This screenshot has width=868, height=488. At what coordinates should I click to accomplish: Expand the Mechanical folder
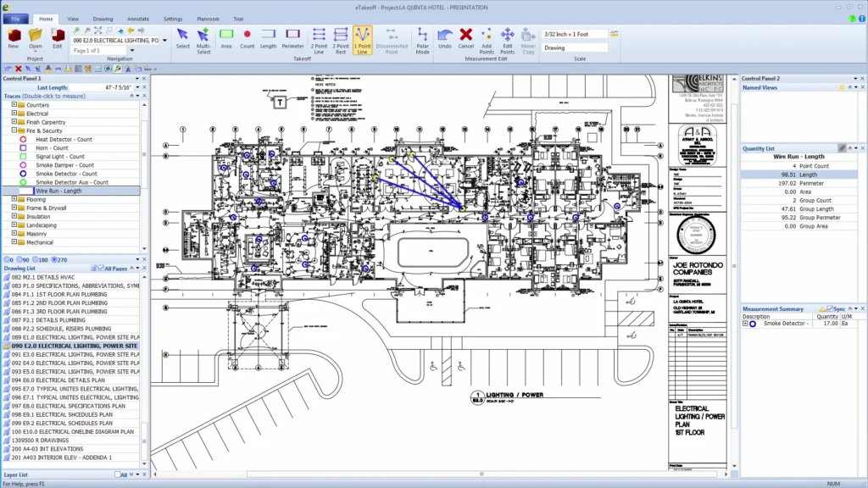(14, 241)
